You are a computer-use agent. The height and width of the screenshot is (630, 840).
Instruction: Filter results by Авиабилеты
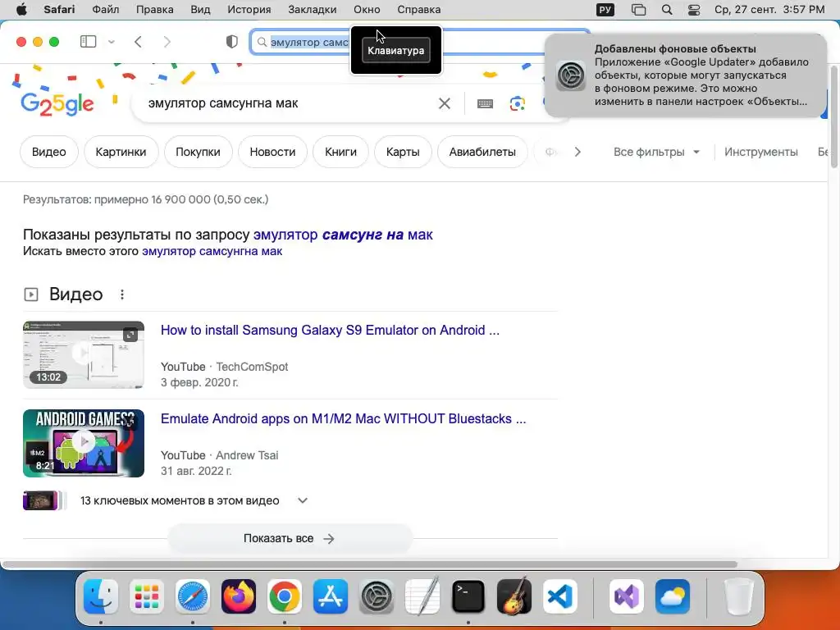coord(482,152)
